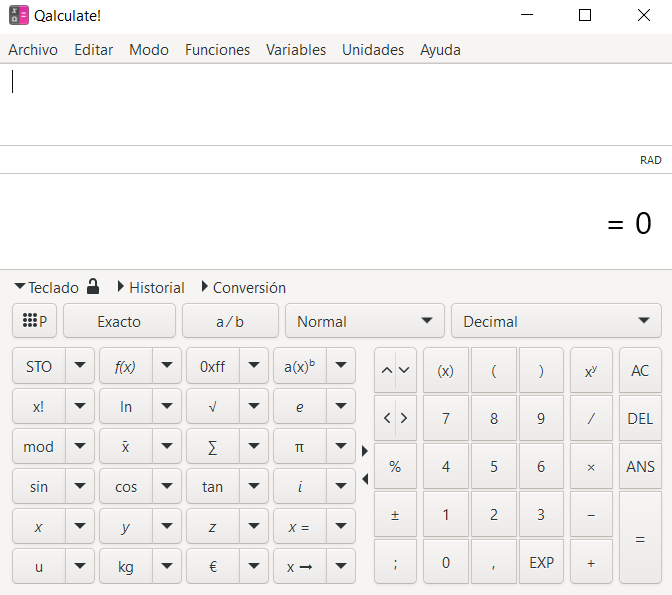The height and width of the screenshot is (595, 672).
Task: Click the DEL delete button
Action: (640, 418)
